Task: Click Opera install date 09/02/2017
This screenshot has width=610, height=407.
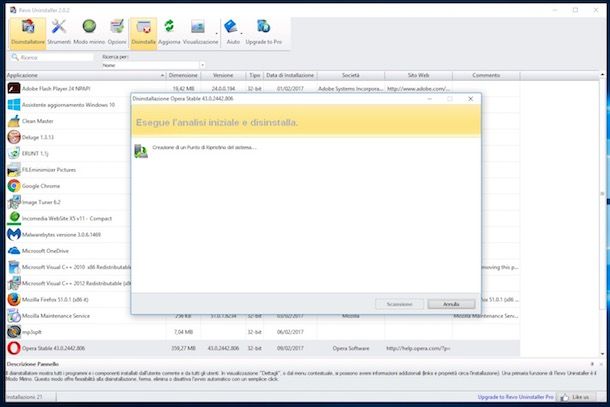Action: [290, 348]
